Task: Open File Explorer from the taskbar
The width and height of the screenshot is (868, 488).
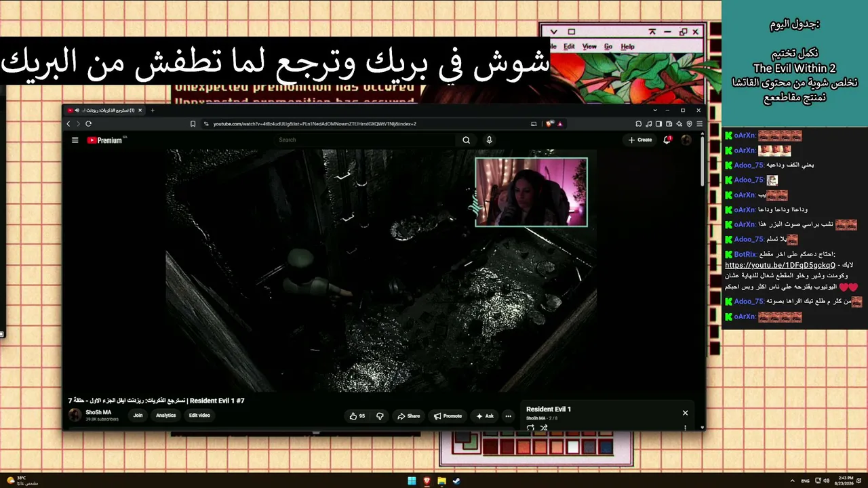Action: tap(441, 481)
